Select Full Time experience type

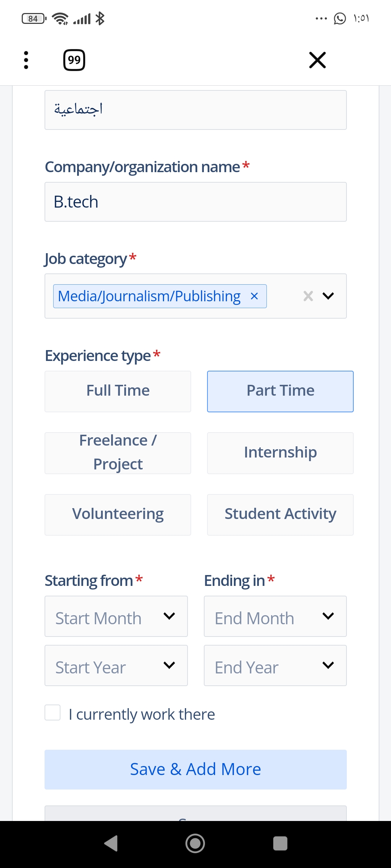[x=118, y=391]
